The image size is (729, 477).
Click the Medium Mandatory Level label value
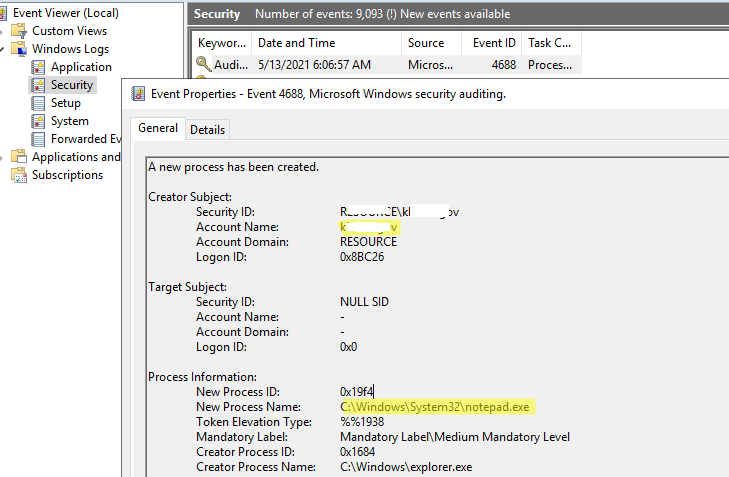(455, 437)
